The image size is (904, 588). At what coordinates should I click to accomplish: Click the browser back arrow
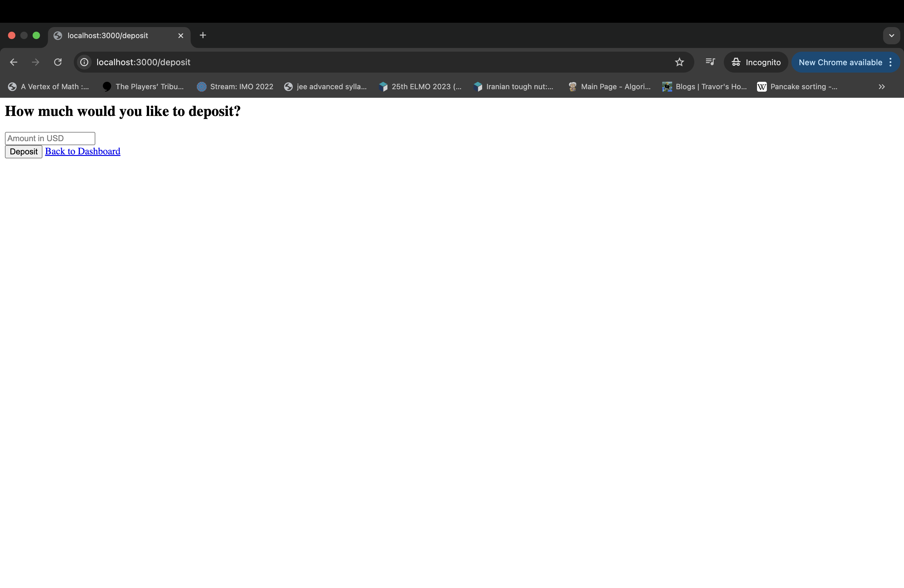coord(14,62)
